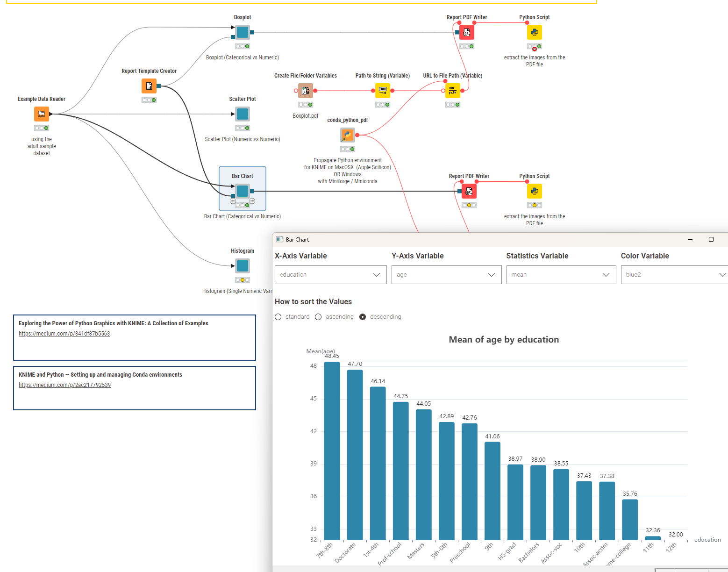Click the Scatter Plot node icon
Viewport: 728px width, 572px height.
tap(243, 114)
